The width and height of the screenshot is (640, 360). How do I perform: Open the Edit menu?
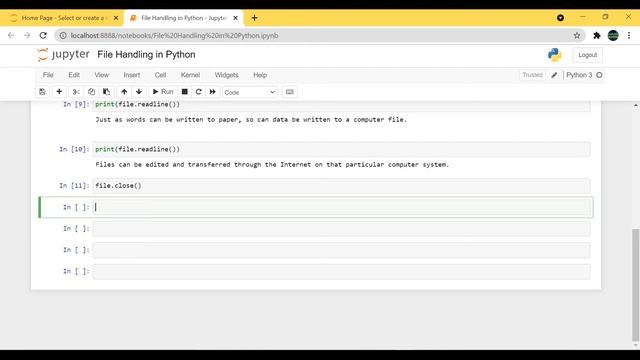74,75
